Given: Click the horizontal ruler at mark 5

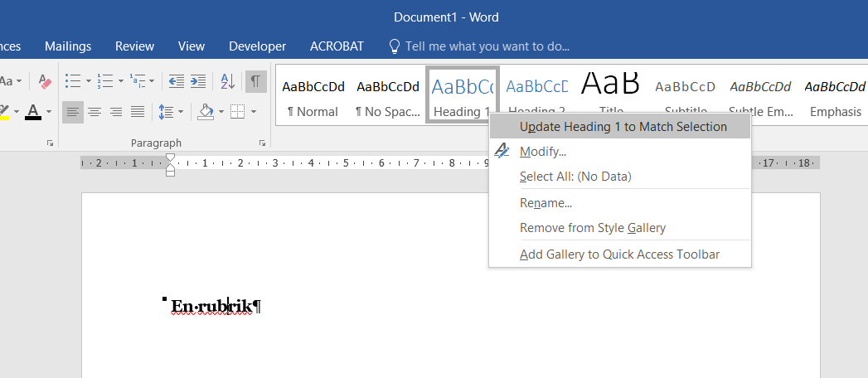Looking at the screenshot, I should pyautogui.click(x=346, y=163).
